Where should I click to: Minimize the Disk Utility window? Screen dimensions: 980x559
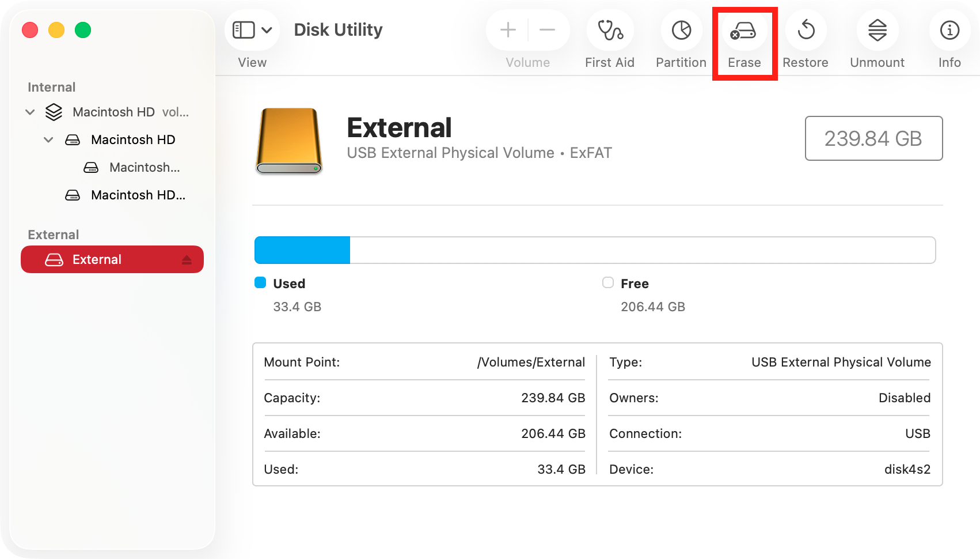tap(56, 30)
